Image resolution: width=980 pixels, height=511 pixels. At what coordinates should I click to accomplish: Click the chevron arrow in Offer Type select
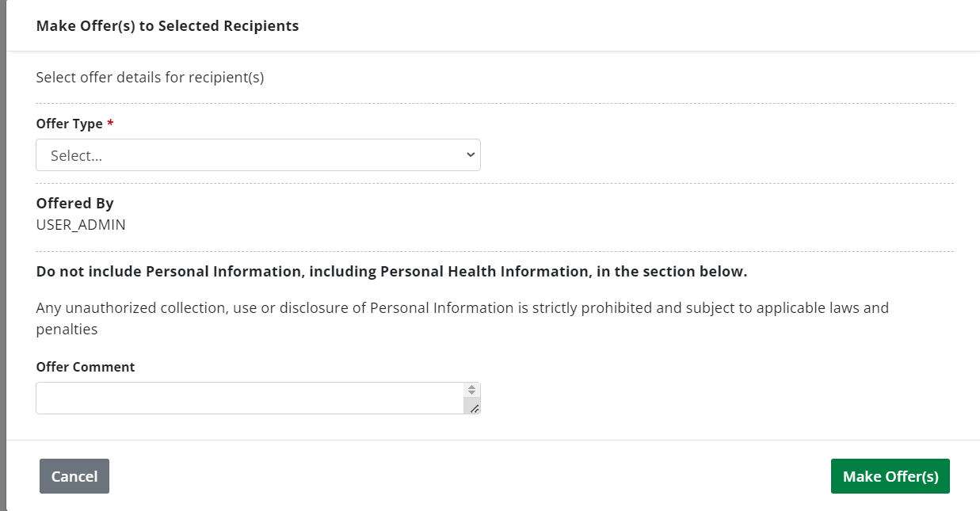471,155
